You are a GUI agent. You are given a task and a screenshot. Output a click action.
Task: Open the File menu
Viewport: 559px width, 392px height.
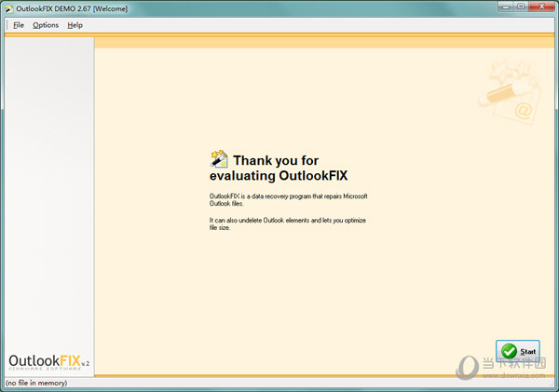(19, 25)
